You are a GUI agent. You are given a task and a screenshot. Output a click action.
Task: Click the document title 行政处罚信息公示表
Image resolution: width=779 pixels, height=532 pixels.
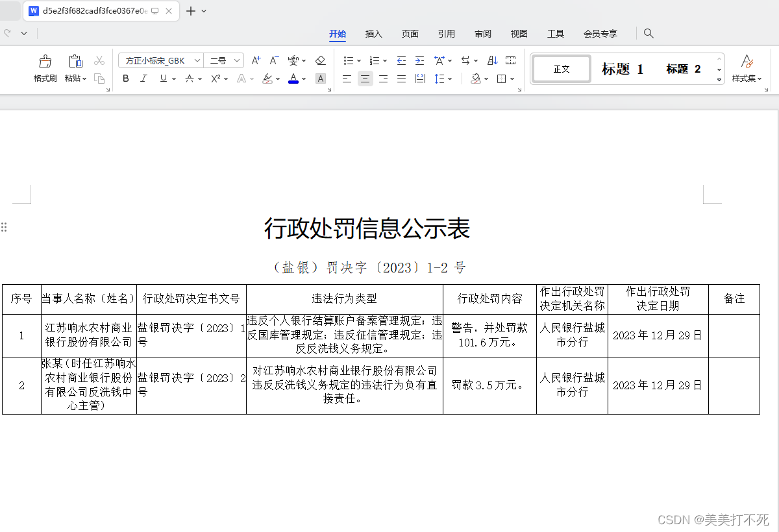coord(367,228)
